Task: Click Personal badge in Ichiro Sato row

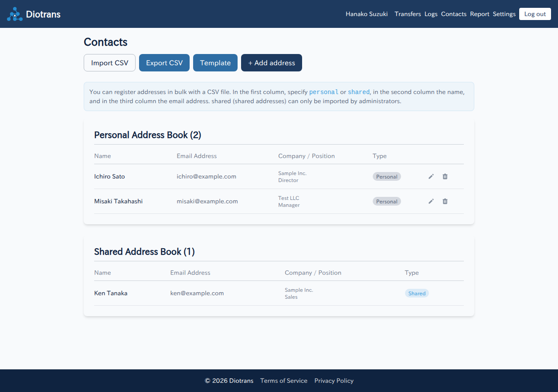Action: pos(387,176)
